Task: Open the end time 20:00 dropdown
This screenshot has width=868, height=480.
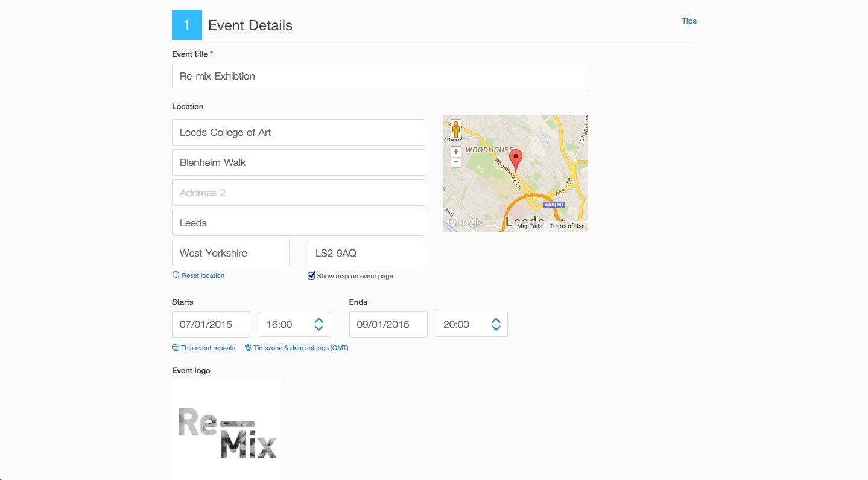Action: point(472,324)
